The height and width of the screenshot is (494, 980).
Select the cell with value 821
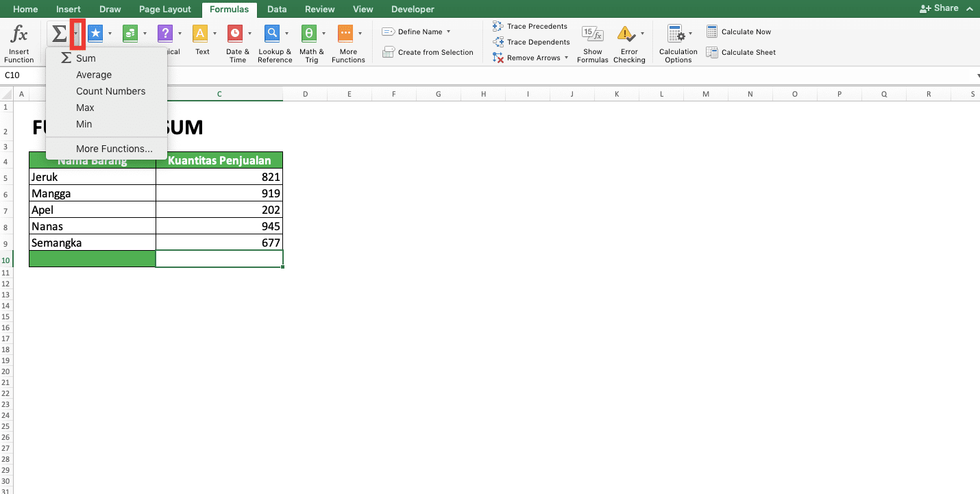point(219,177)
